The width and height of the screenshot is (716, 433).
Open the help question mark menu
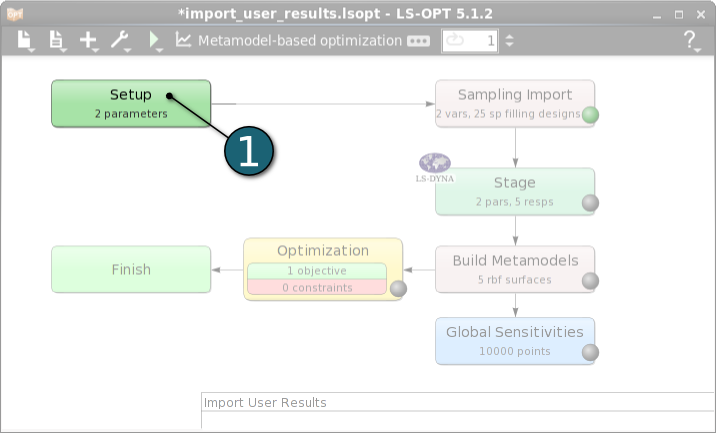690,40
